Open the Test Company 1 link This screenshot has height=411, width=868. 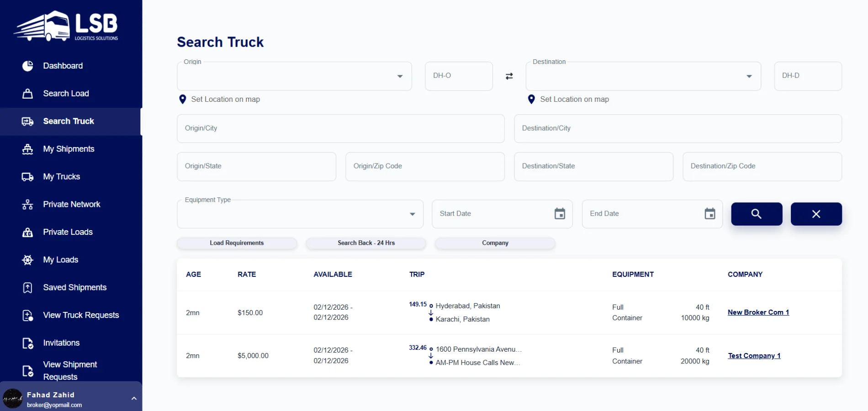point(754,356)
